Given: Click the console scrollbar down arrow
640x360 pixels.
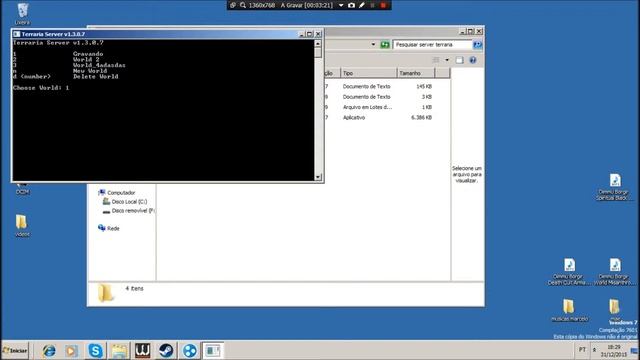Looking at the screenshot, I should pos(318,177).
